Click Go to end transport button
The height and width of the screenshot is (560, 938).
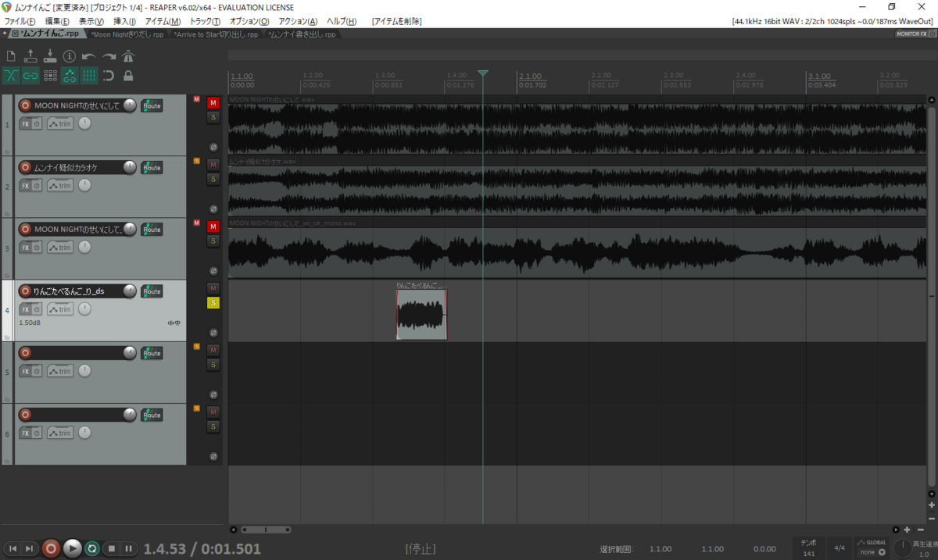tap(30, 548)
